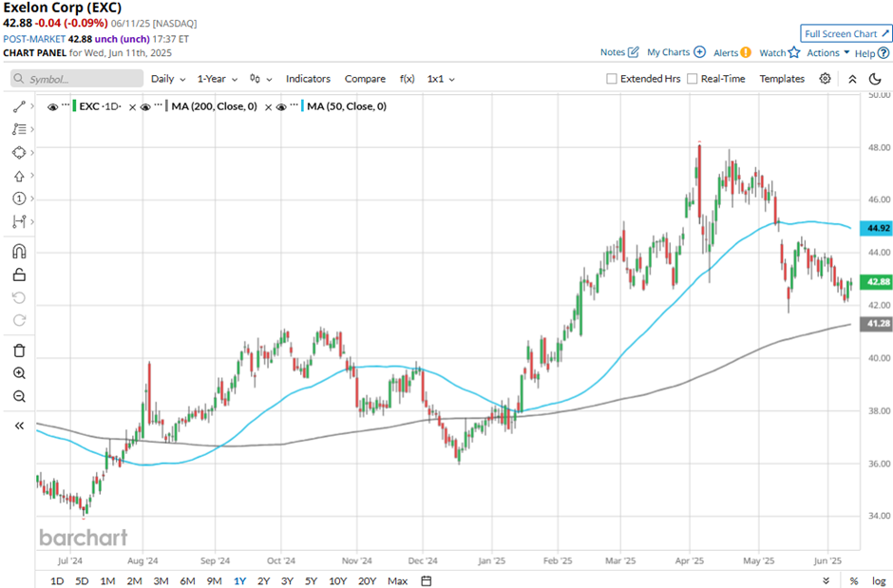Open the calendar date range picker

pos(427,580)
